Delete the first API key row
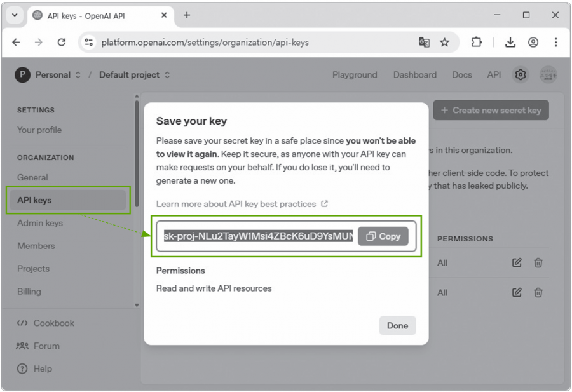The width and height of the screenshot is (572, 392). (538, 262)
